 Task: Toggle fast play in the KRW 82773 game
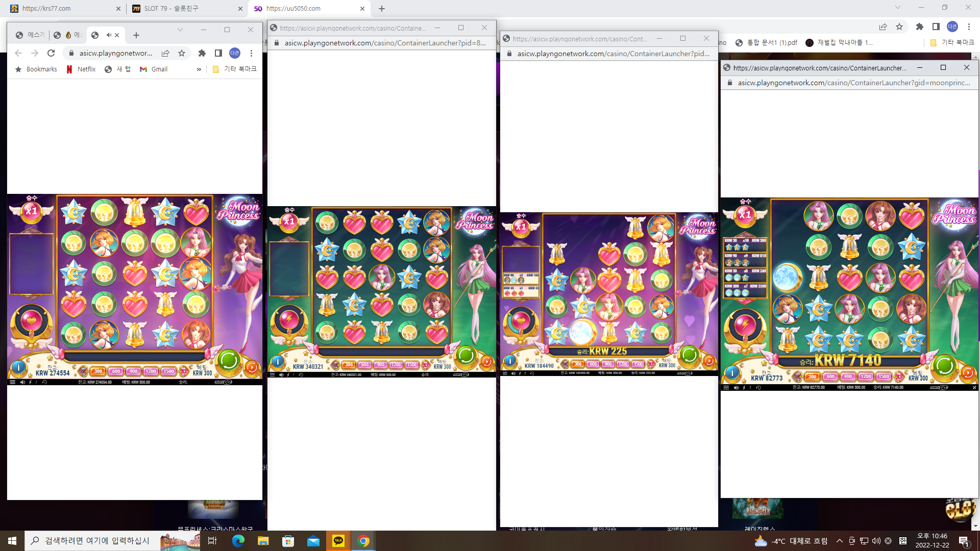coord(744,388)
